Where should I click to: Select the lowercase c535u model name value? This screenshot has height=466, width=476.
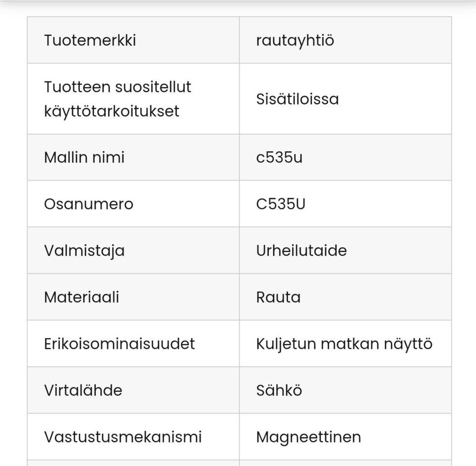(279, 157)
